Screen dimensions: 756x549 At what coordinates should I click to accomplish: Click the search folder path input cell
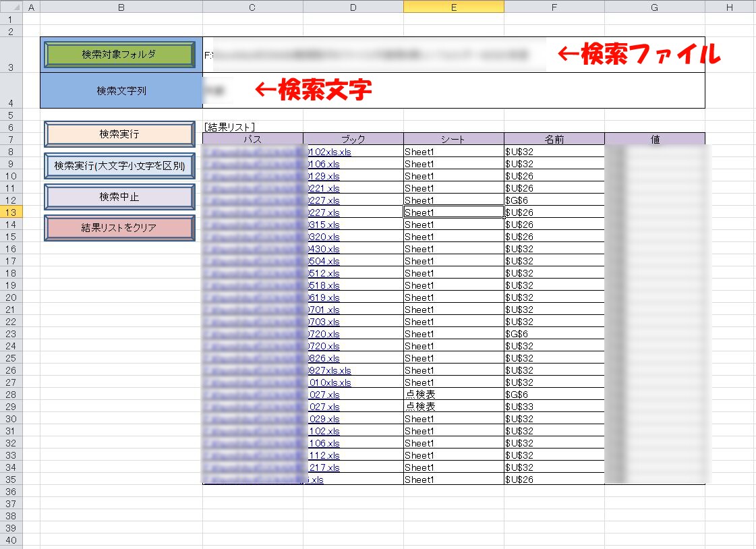(x=454, y=55)
